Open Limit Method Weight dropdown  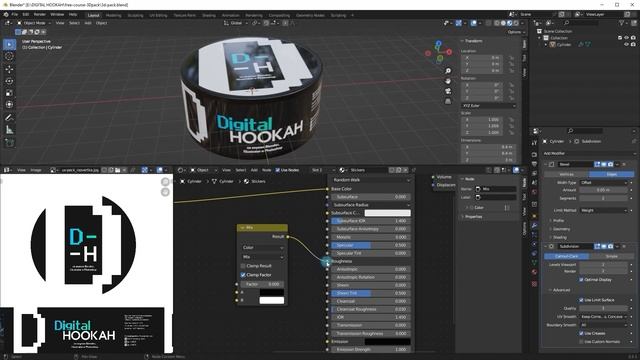point(604,211)
